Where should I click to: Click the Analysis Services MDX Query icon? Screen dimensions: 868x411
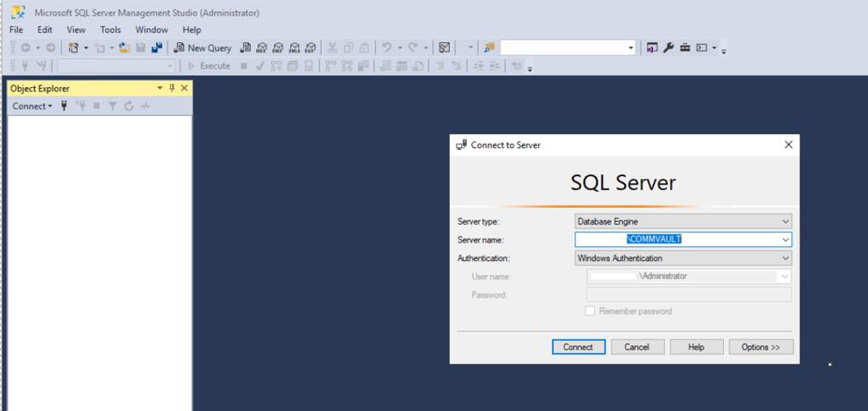click(262, 48)
